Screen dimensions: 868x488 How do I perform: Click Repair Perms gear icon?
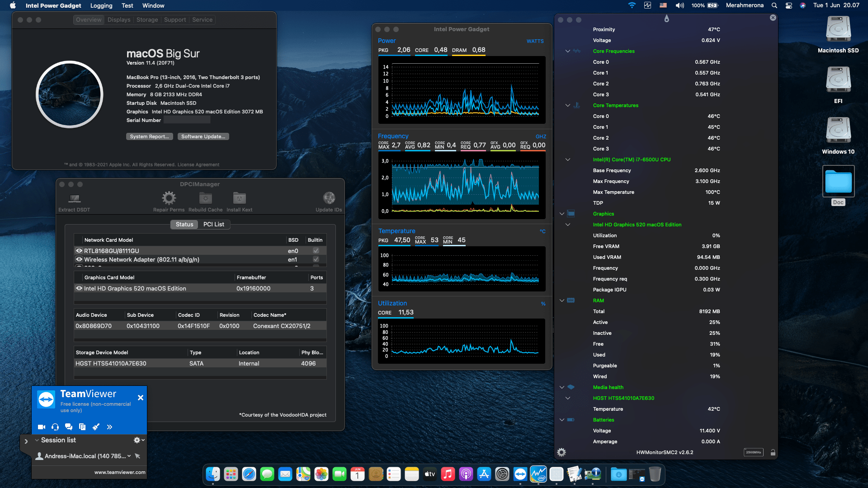[x=169, y=198]
